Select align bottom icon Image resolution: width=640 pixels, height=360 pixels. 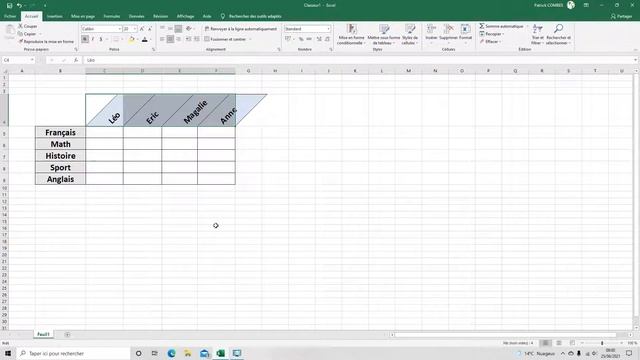click(178, 29)
